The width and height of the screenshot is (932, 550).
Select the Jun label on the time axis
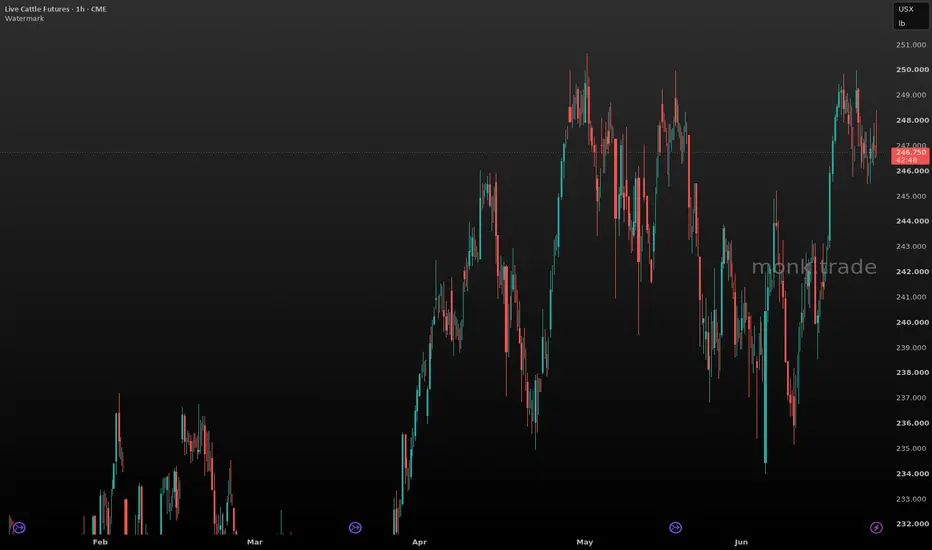tap(741, 542)
